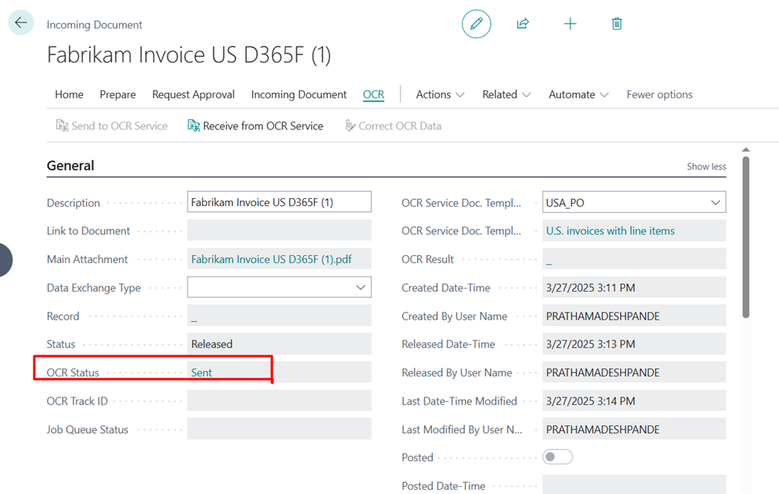The width and height of the screenshot is (779, 494).
Task: Click Receive from OCR Service
Action: point(255,126)
